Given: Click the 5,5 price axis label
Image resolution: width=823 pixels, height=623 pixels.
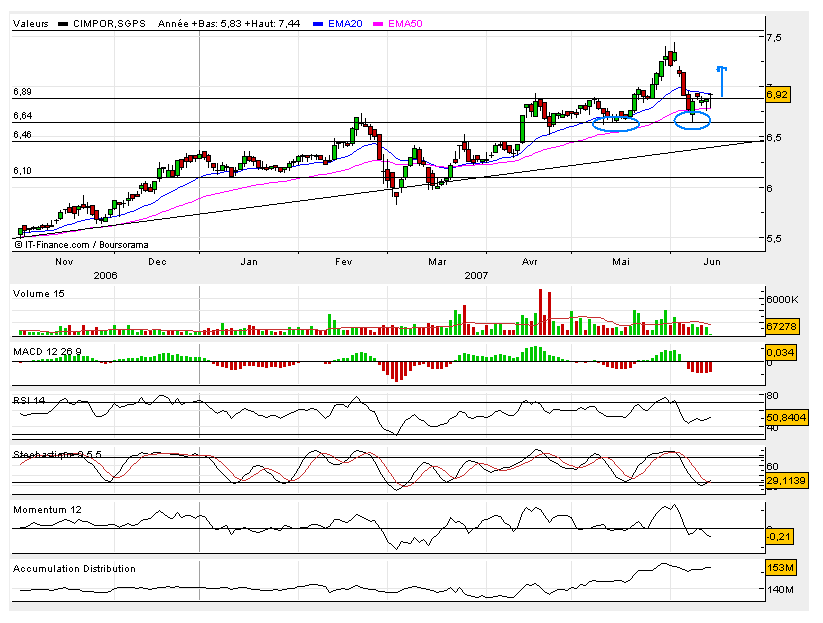Looking at the screenshot, I should (774, 238).
